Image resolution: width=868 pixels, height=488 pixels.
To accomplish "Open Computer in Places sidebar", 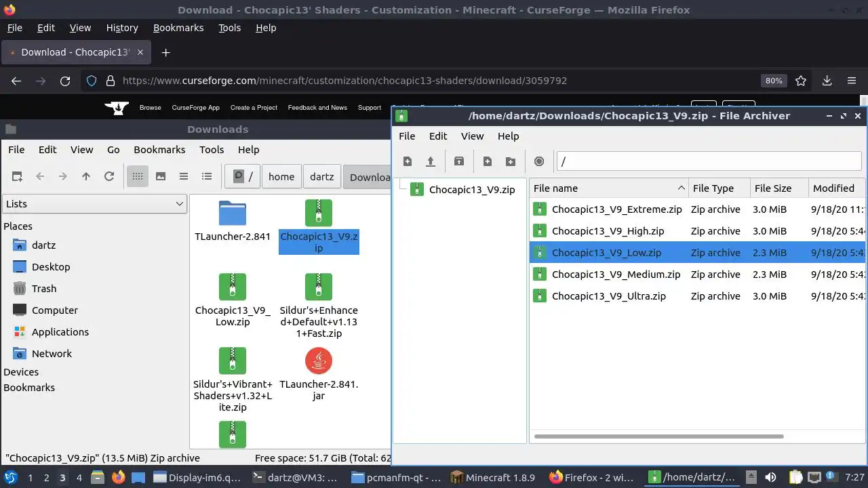I will pos(55,310).
